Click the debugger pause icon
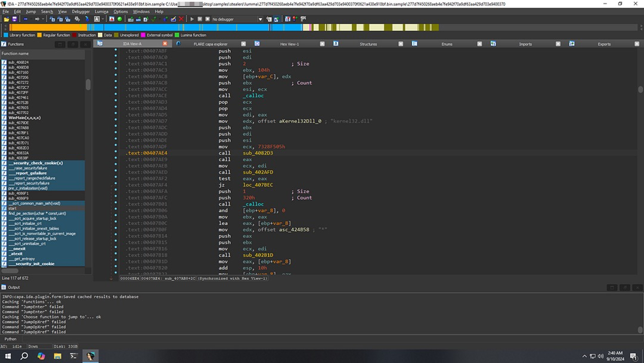This screenshot has height=363, width=644. click(x=199, y=19)
